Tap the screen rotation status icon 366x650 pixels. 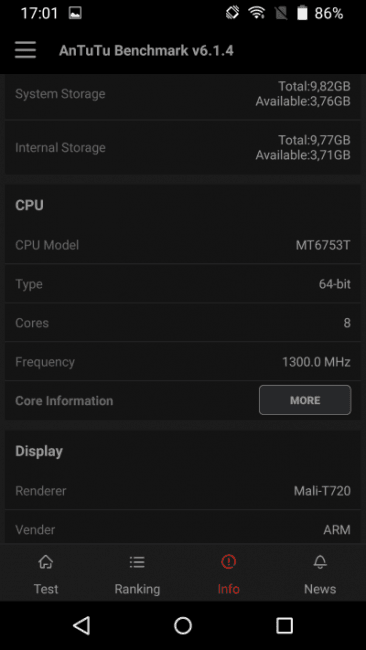click(x=233, y=13)
